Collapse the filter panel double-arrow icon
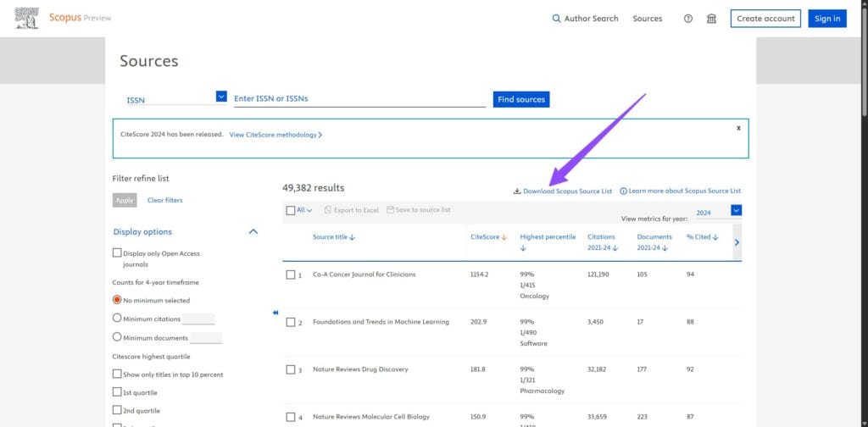Viewport: 868px width, 427px height. click(275, 313)
